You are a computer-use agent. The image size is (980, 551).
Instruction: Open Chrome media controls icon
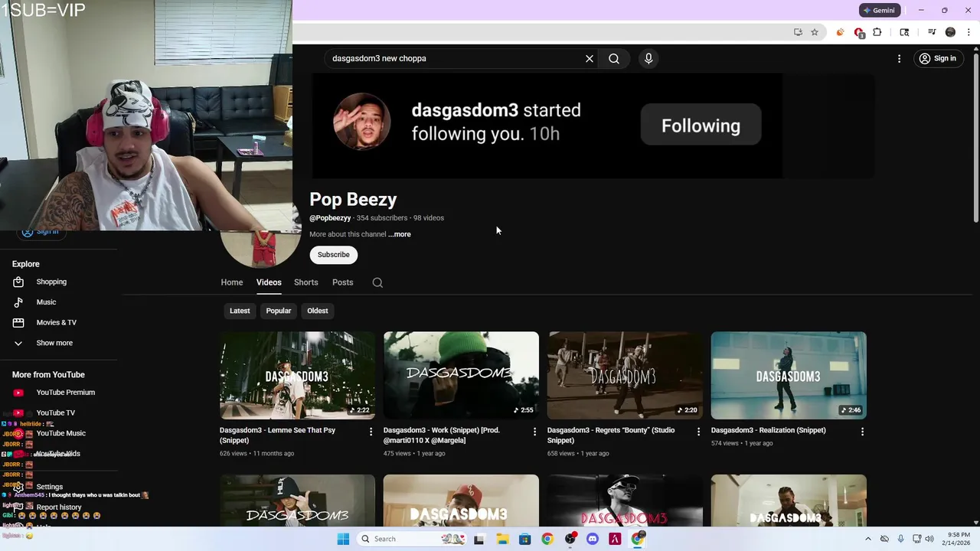tap(932, 32)
